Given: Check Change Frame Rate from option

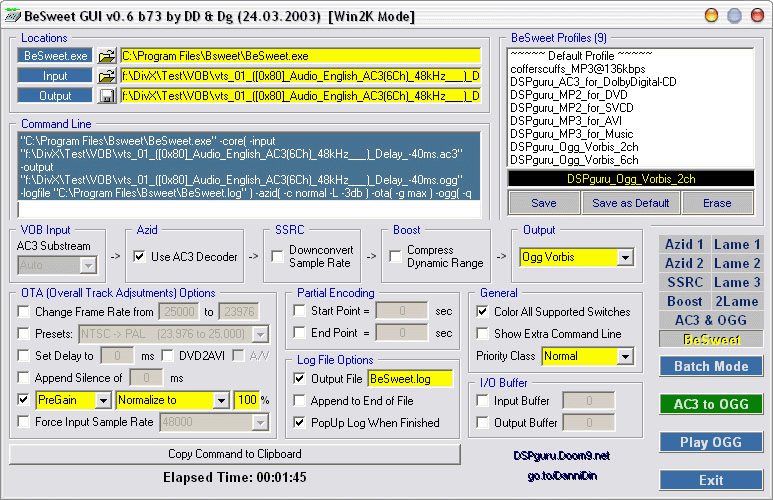Looking at the screenshot, I should tap(23, 312).
